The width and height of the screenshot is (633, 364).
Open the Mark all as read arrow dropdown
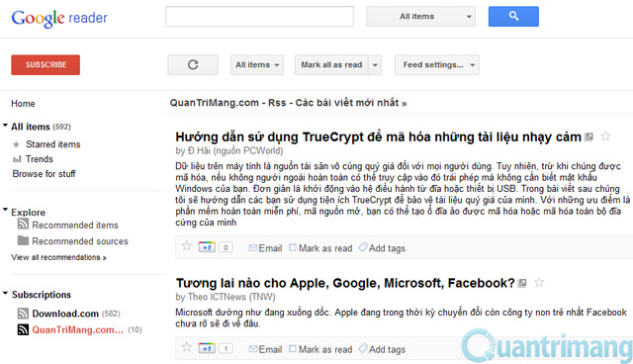[375, 65]
